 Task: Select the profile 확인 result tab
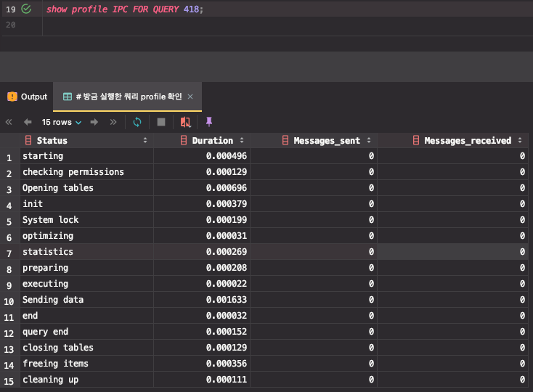(129, 97)
